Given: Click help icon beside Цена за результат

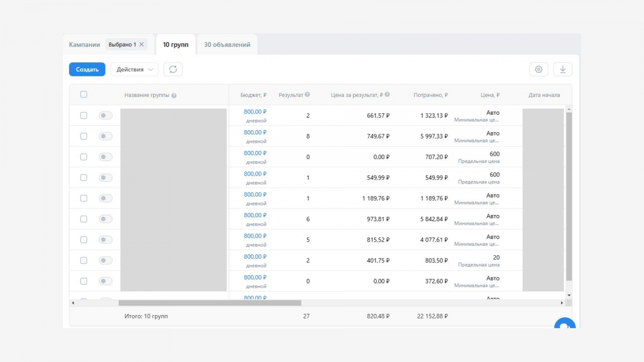Looking at the screenshot, I should 387,95.
